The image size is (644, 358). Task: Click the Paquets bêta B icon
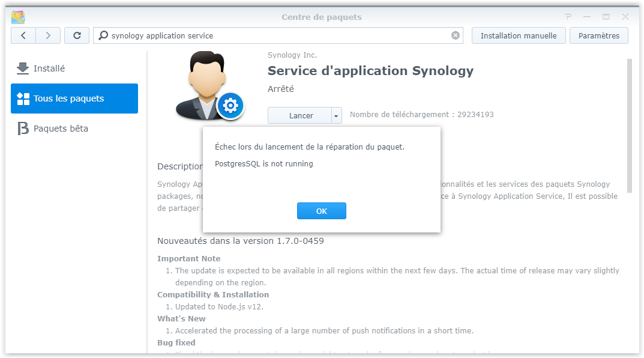coord(23,129)
